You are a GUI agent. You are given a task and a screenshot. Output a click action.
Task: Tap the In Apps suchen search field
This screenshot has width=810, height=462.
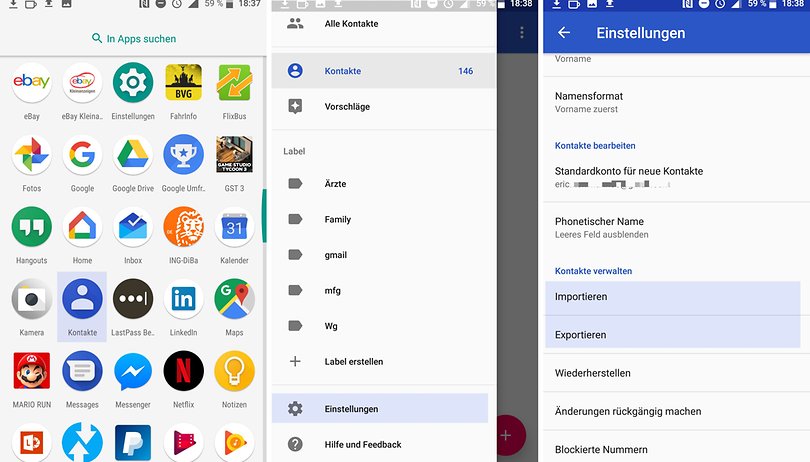point(133,38)
